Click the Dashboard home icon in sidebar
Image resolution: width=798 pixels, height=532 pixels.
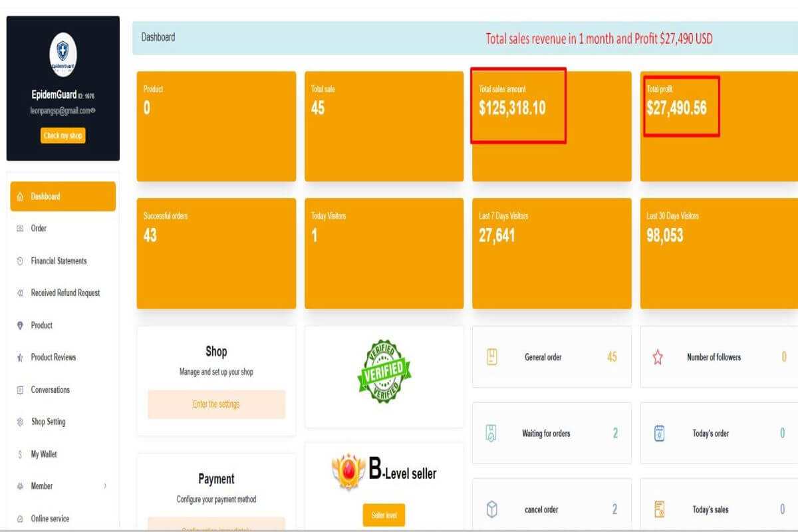pyautogui.click(x=20, y=197)
